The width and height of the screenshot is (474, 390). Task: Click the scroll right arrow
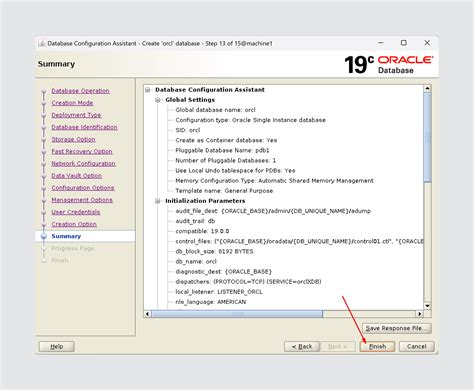pyautogui.click(x=420, y=314)
